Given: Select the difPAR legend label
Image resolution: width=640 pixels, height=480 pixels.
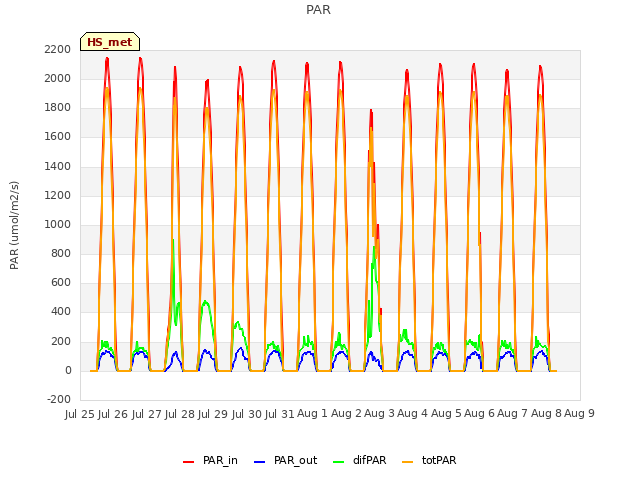Looking at the screenshot, I should [369, 460].
